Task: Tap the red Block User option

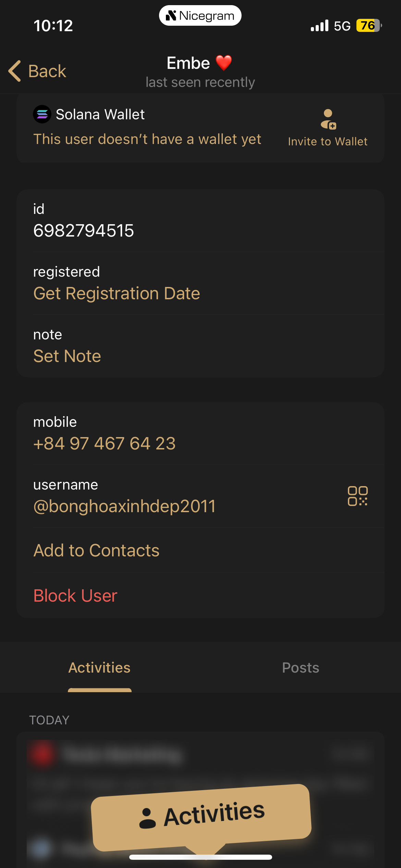Action: coord(75,596)
